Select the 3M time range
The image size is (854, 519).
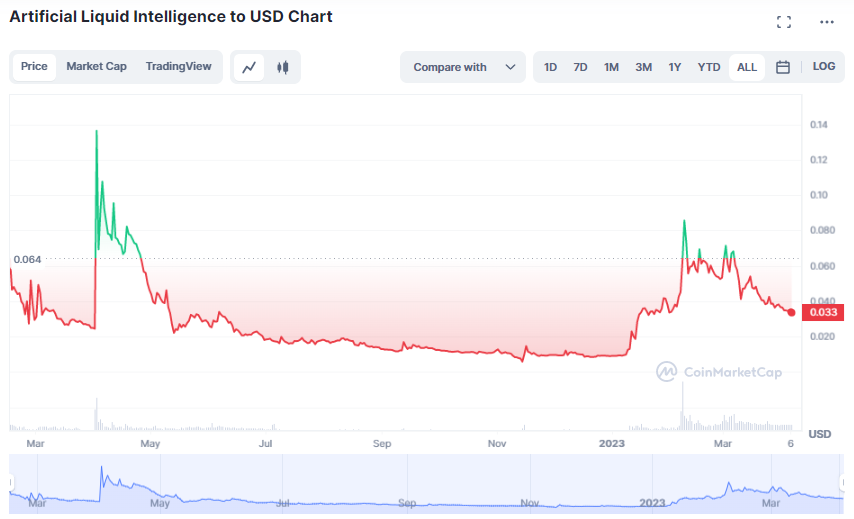[x=643, y=67]
